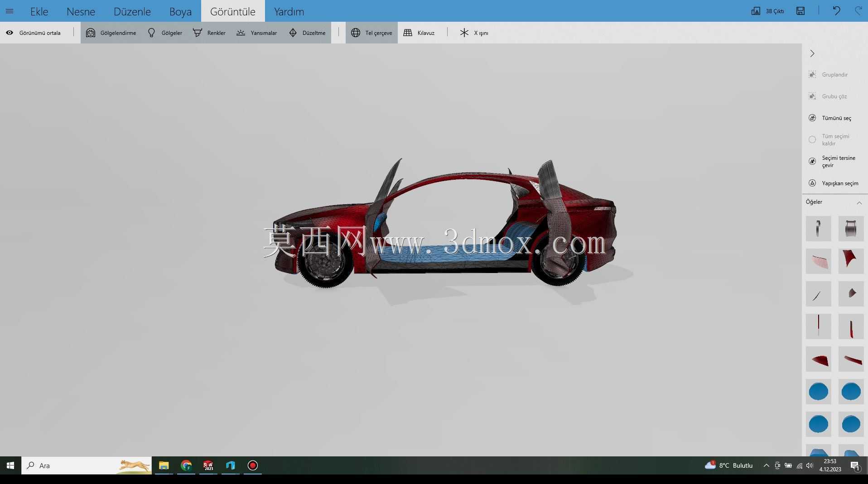This screenshot has width=868, height=484.
Task: Open the network status tray icon
Action: pos(799,465)
